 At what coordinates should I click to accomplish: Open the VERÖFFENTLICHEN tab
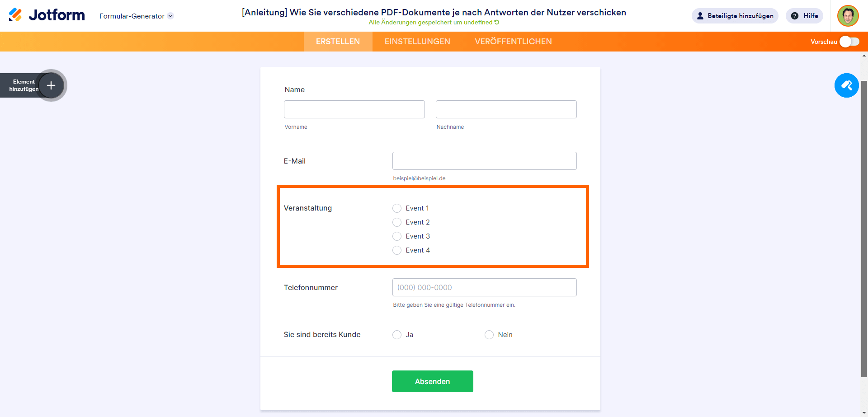pos(513,41)
